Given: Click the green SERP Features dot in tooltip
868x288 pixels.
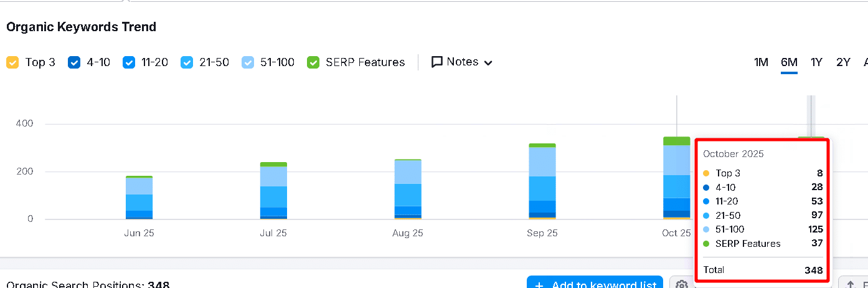Looking at the screenshot, I should 705,244.
